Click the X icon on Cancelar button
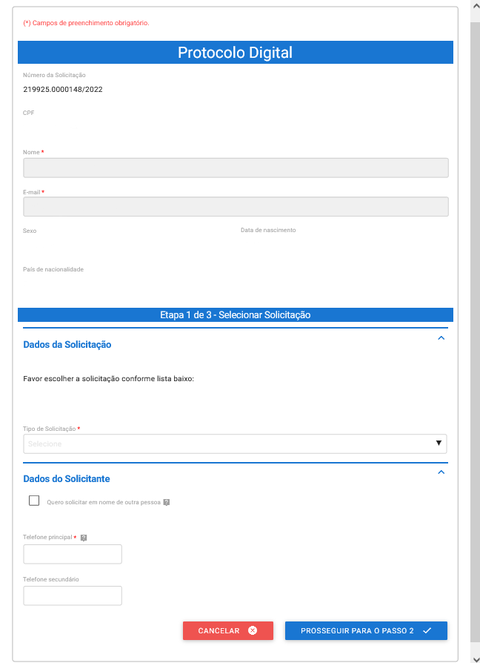Image resolution: width=480 pixels, height=663 pixels. pyautogui.click(x=252, y=630)
